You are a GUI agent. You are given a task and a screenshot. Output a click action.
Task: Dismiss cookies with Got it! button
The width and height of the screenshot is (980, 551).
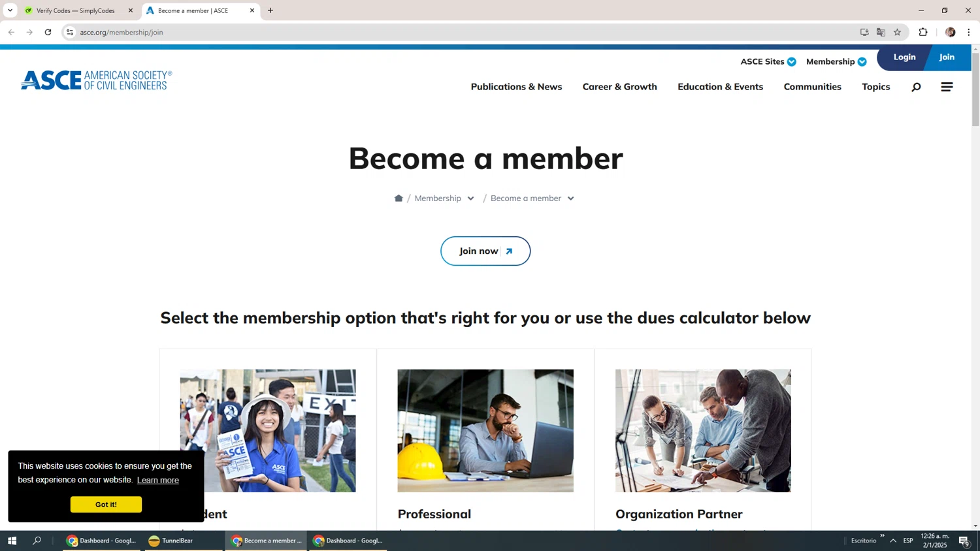pyautogui.click(x=106, y=505)
